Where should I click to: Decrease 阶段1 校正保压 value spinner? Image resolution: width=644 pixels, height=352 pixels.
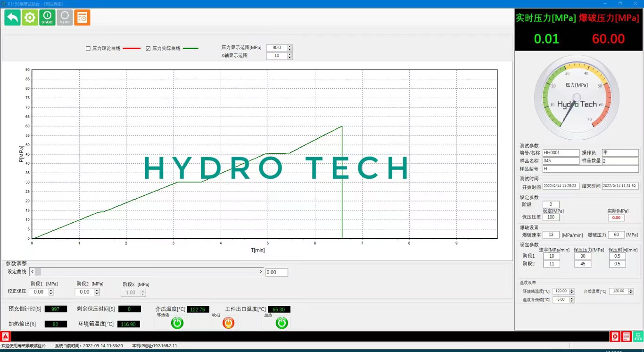click(x=51, y=294)
